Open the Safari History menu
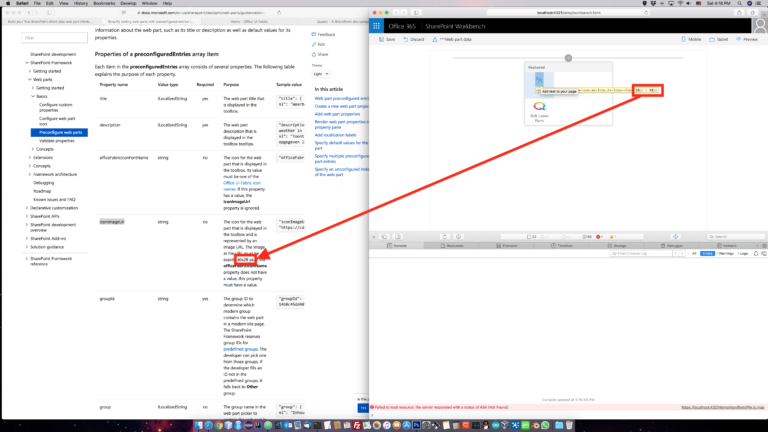The width and height of the screenshot is (768, 432). 80,3
